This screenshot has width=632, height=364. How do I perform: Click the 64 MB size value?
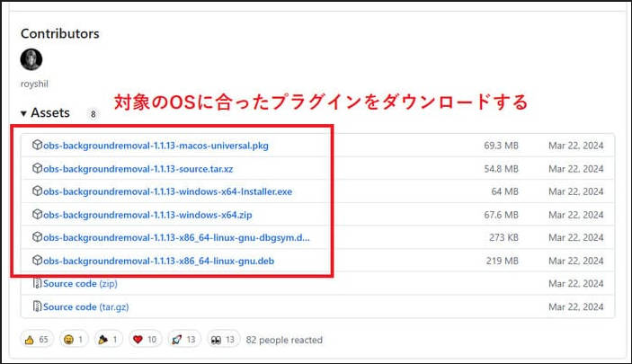click(504, 191)
